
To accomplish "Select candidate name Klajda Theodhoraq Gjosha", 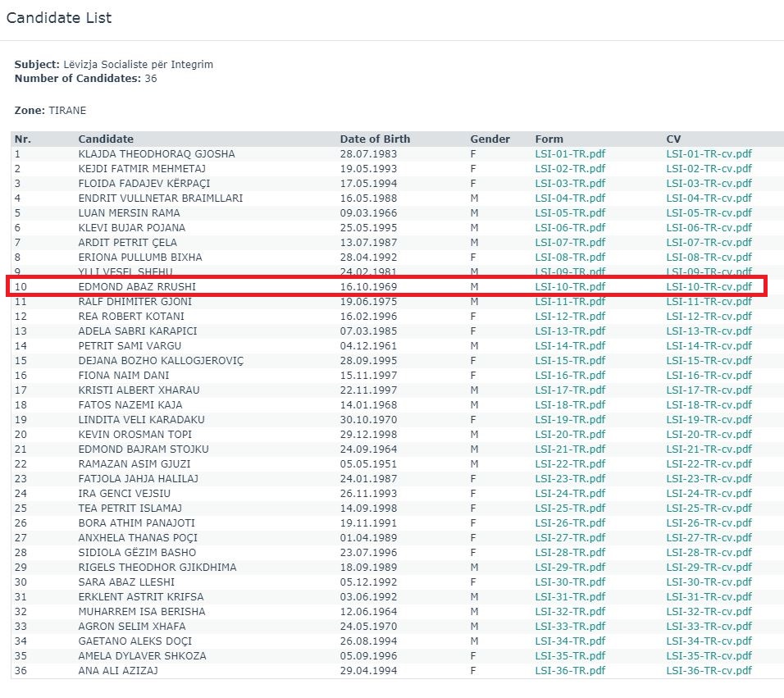I will coord(157,154).
